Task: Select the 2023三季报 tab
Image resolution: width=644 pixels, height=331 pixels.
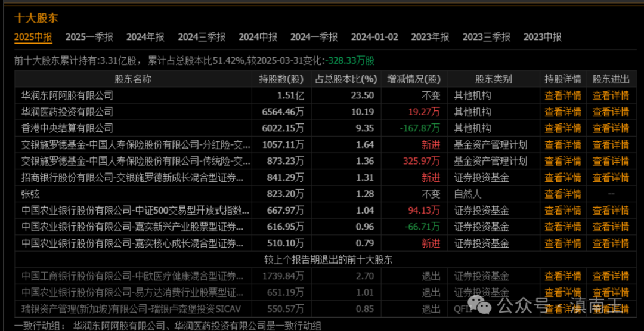Action: (x=487, y=38)
